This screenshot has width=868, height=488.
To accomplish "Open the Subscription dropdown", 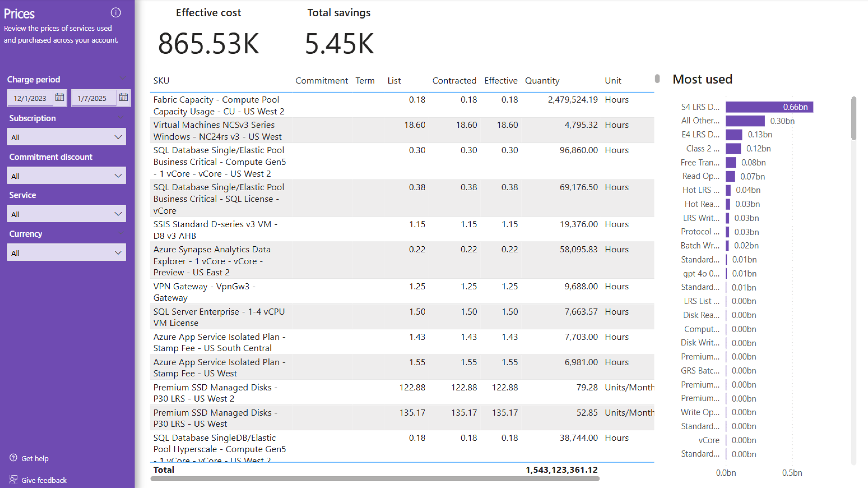I will click(66, 137).
